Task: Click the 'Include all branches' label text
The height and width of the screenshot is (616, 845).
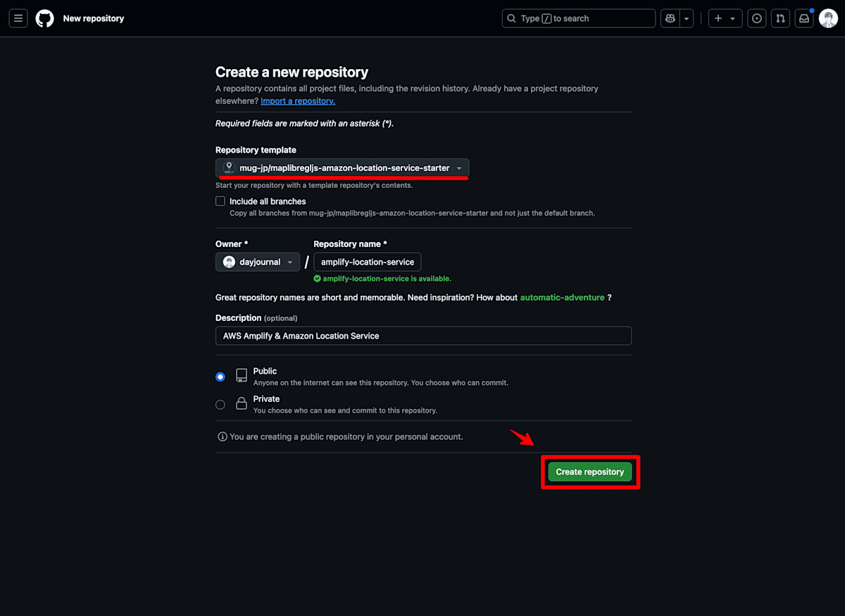Action: [x=268, y=201]
